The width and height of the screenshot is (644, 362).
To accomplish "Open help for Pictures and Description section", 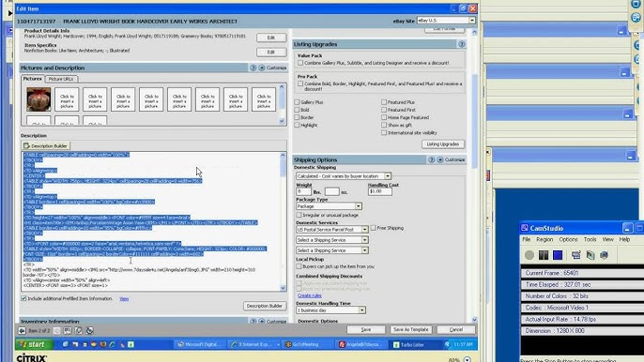I will tap(253, 68).
